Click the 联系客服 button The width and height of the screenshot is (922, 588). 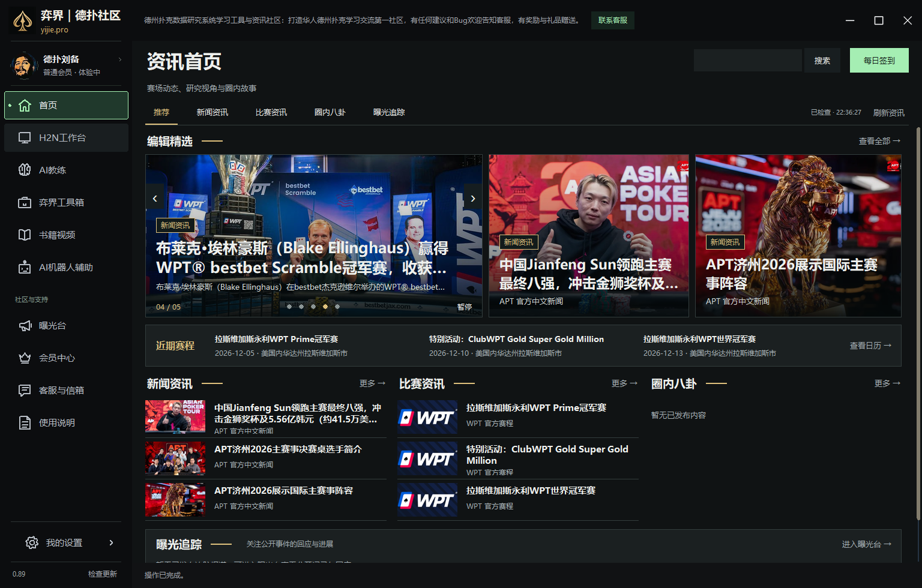[613, 20]
